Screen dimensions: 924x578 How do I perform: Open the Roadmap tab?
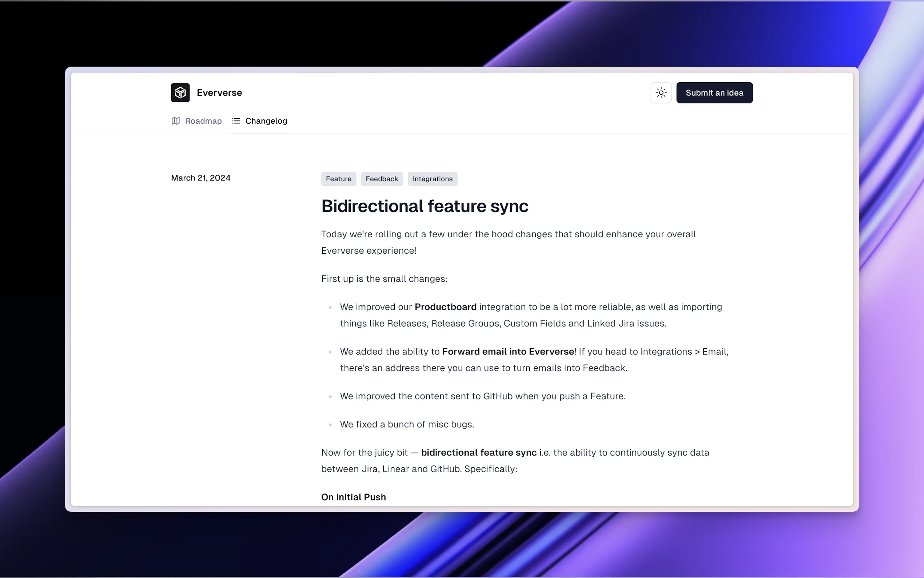(x=203, y=121)
